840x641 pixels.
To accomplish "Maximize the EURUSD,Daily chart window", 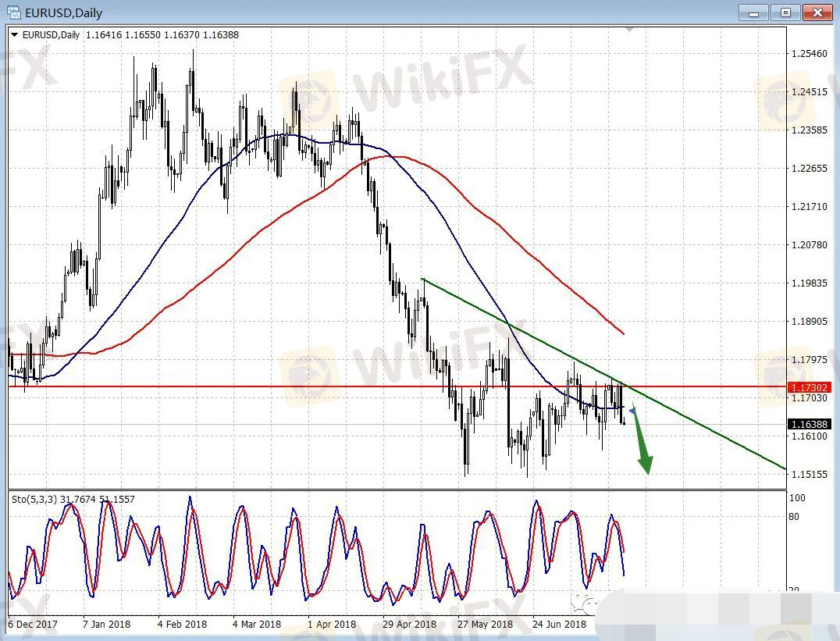I will (785, 12).
